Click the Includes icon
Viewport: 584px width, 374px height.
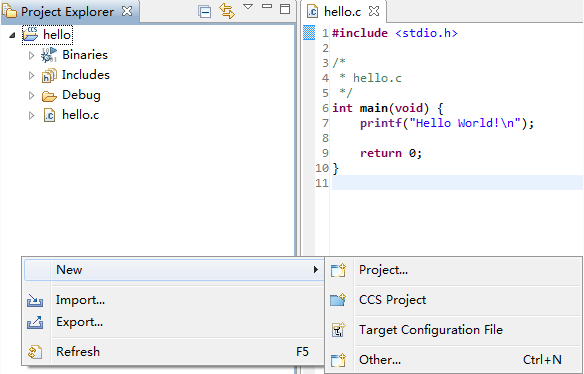(49, 75)
